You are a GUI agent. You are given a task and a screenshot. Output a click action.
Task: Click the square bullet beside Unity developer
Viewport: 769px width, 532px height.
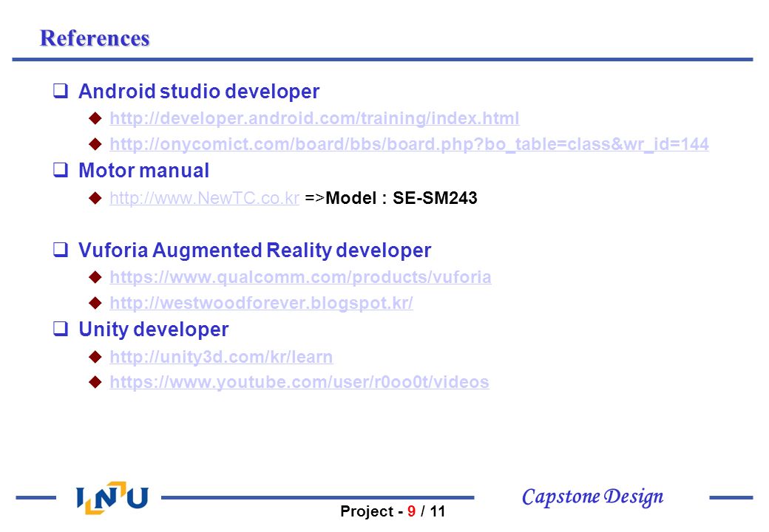coord(61,329)
